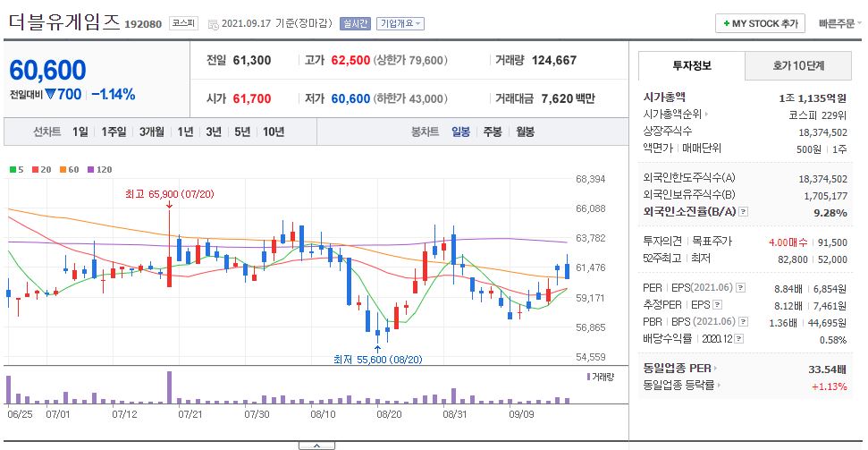Select the 1년 line chart period
The image size is (868, 450).
click(185, 132)
